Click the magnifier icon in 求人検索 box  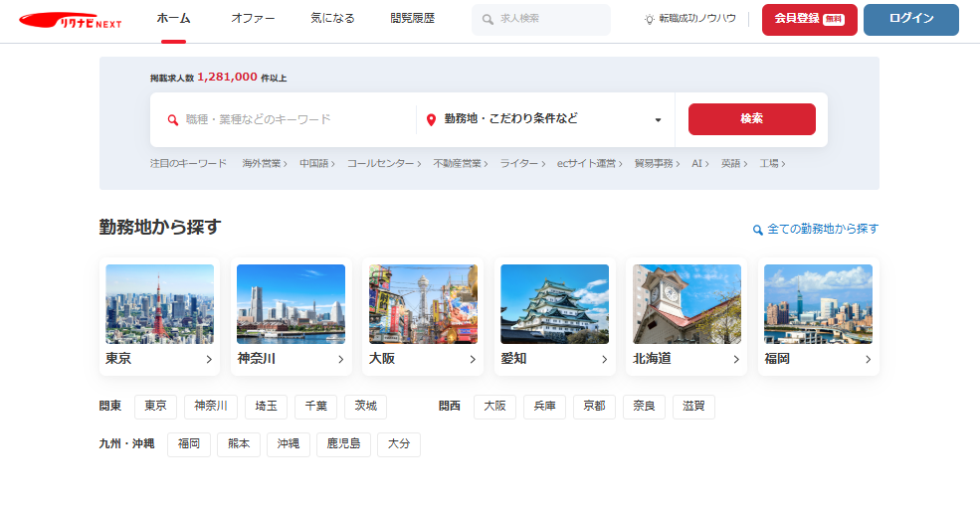click(x=488, y=19)
